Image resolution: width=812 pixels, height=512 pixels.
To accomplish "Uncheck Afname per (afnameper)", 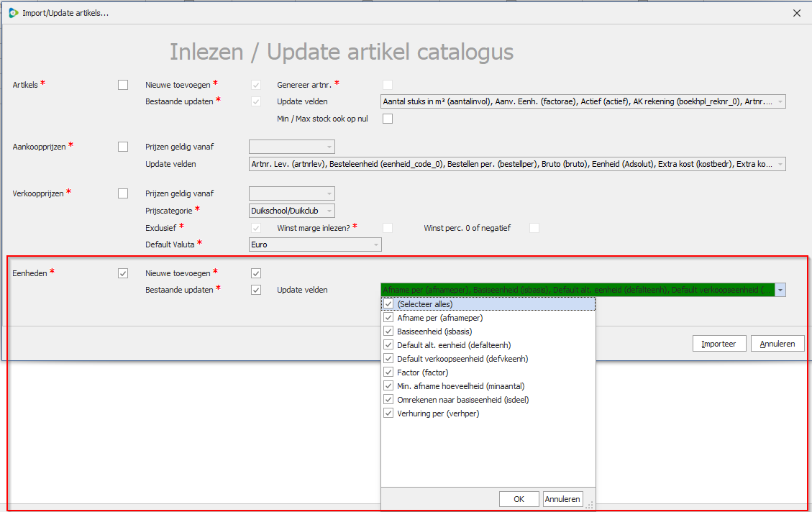I will tap(388, 318).
